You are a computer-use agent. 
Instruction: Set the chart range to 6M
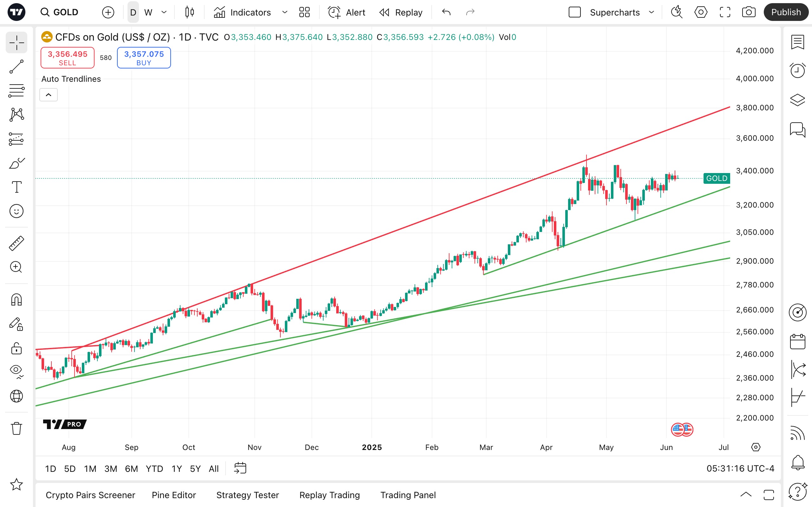131,468
